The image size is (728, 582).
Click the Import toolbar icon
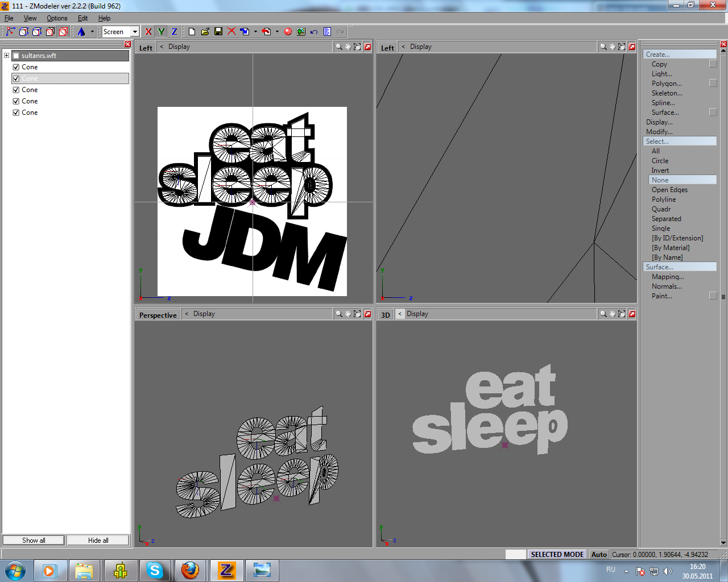(245, 32)
